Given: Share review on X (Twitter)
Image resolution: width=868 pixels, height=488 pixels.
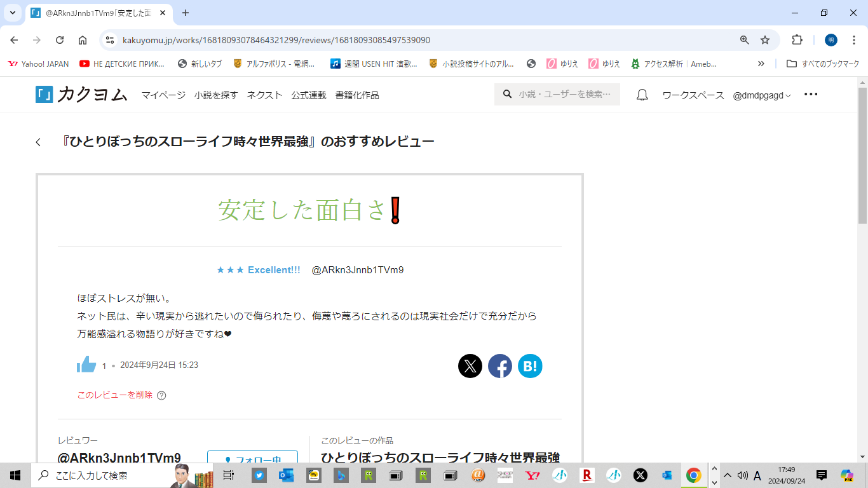Looking at the screenshot, I should 470,366.
